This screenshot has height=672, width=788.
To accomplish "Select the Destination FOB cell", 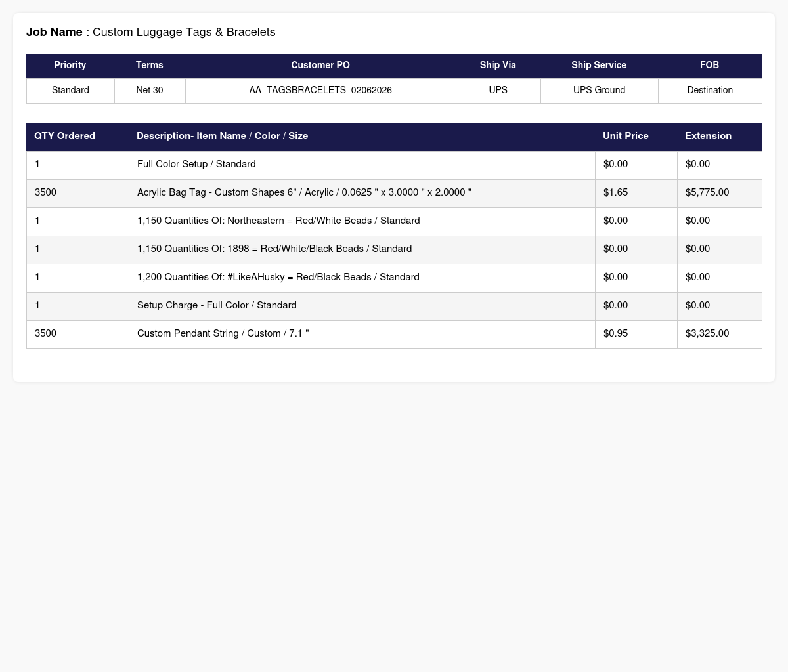I will click(x=710, y=90).
